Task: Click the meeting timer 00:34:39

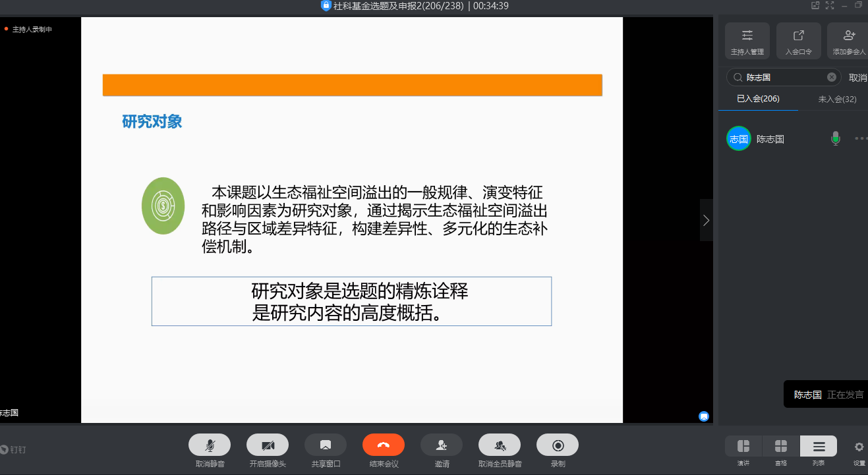Action: pos(491,6)
